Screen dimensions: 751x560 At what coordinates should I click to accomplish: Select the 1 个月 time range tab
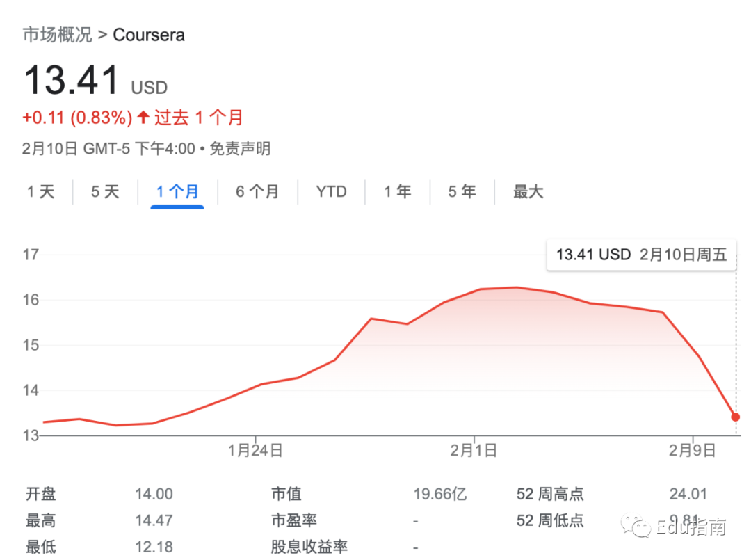pos(177,191)
